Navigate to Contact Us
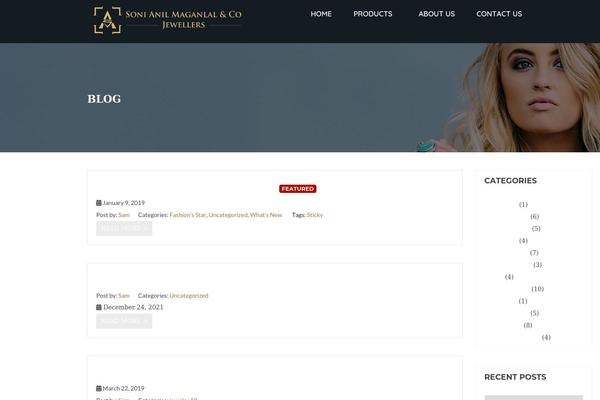 click(x=499, y=14)
